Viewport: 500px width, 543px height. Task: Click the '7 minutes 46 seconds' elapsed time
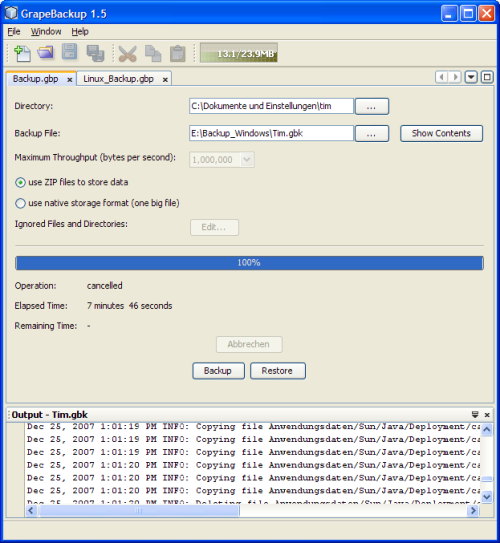[x=130, y=306]
